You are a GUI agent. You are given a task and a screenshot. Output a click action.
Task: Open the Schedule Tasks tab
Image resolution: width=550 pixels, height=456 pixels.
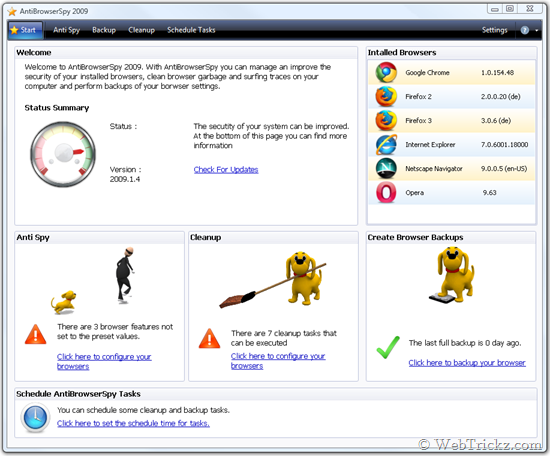click(191, 30)
